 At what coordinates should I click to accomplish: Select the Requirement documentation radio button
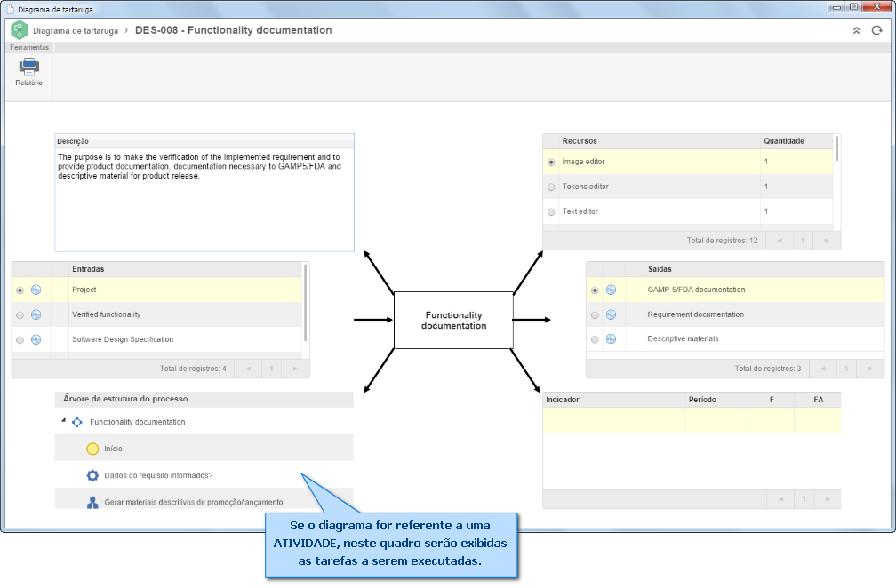point(595,315)
